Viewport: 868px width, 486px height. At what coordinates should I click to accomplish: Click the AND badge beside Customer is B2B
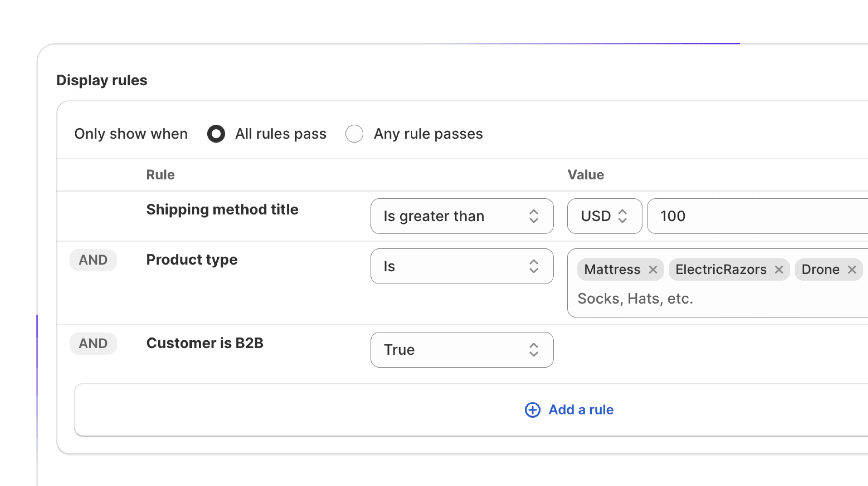coord(93,343)
